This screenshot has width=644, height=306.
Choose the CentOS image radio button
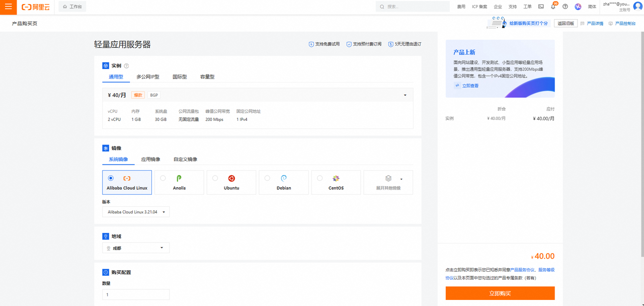(x=320, y=178)
